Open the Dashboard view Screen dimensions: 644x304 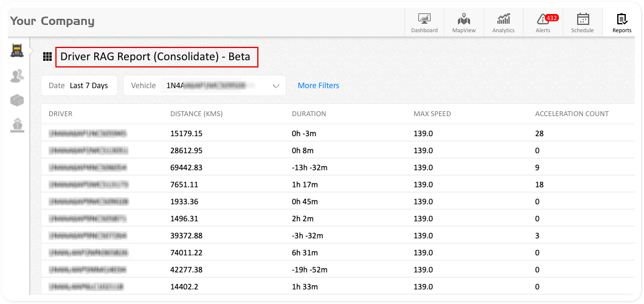[x=424, y=23]
